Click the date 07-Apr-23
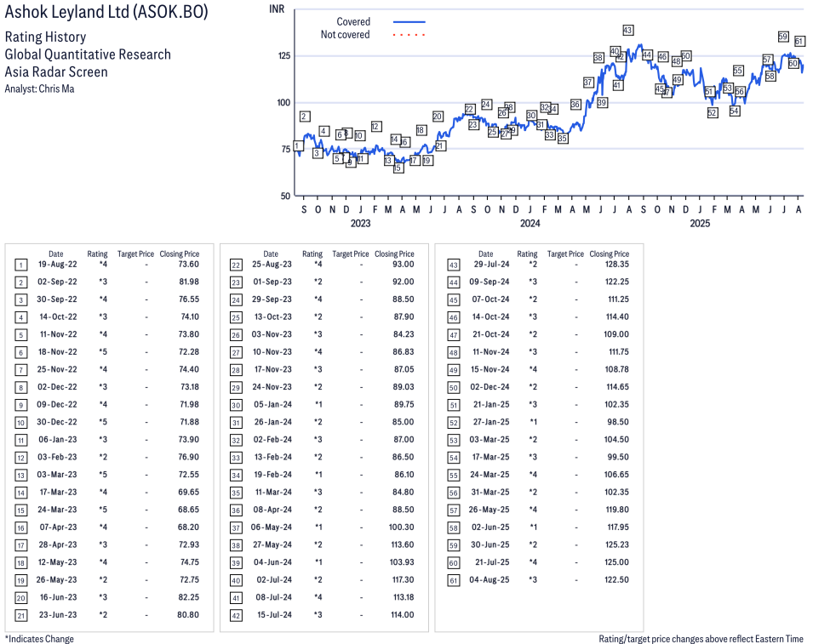This screenshot has height=644, width=813. (58, 527)
